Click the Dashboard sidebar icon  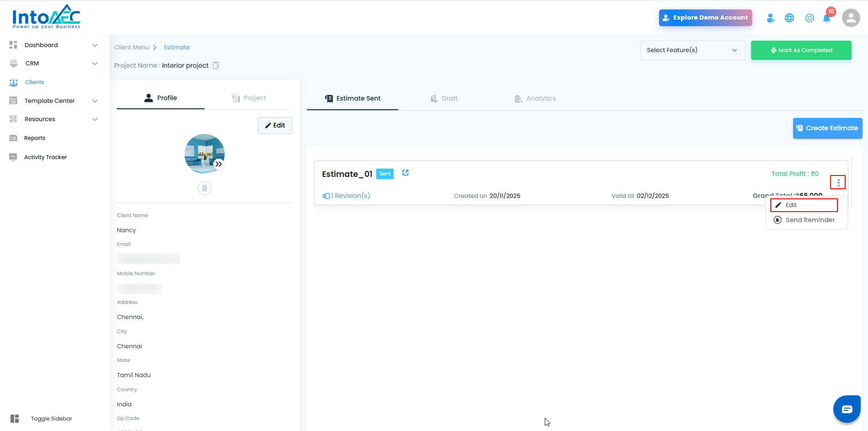(13, 45)
